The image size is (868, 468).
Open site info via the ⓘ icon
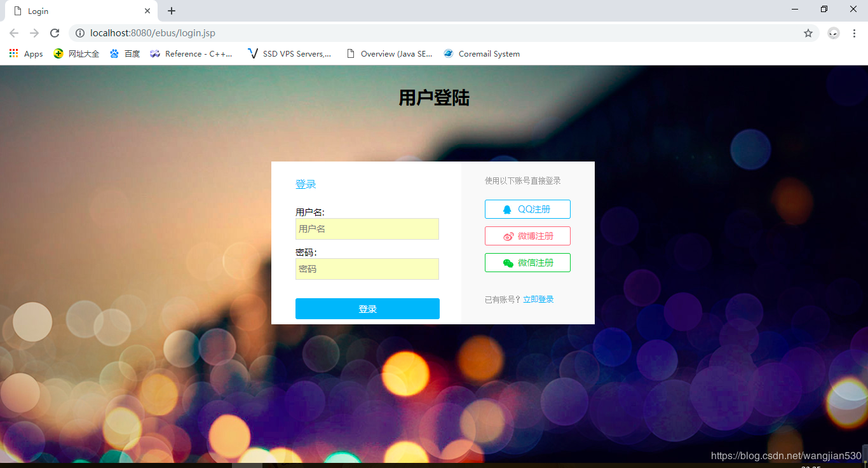[x=80, y=33]
